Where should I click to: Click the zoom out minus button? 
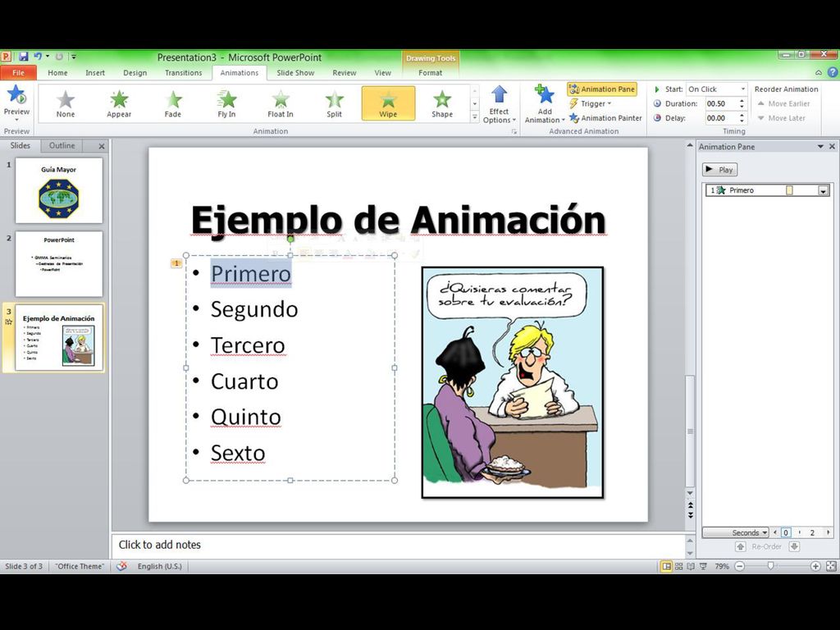point(740,566)
